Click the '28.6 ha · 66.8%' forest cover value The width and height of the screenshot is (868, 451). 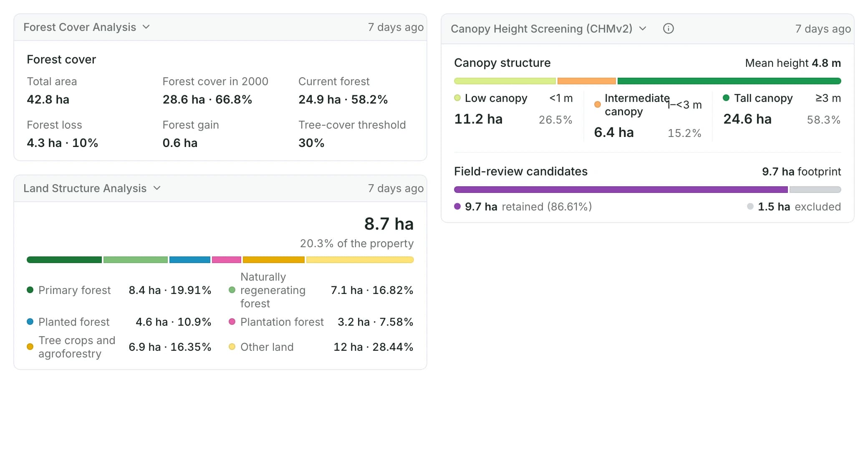pos(207,99)
